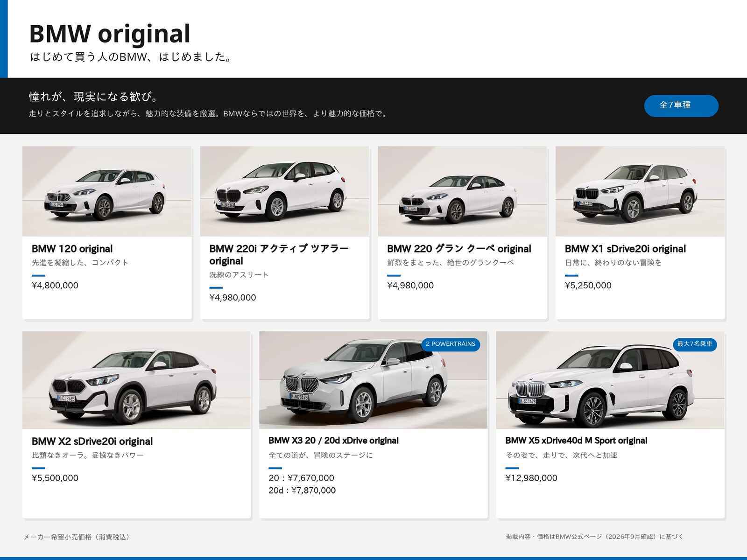
Task: Click the 20：¥7,670,000 price line
Action: [302, 478]
